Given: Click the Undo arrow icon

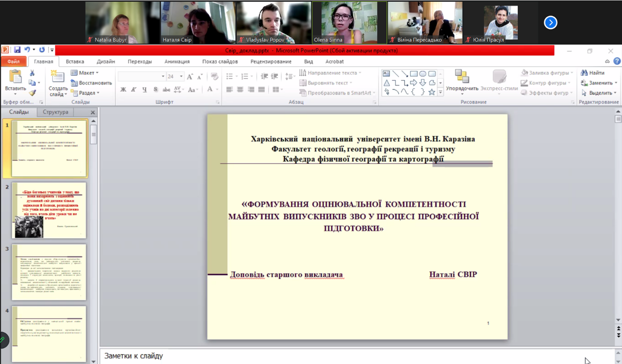Looking at the screenshot, I should point(27,50).
